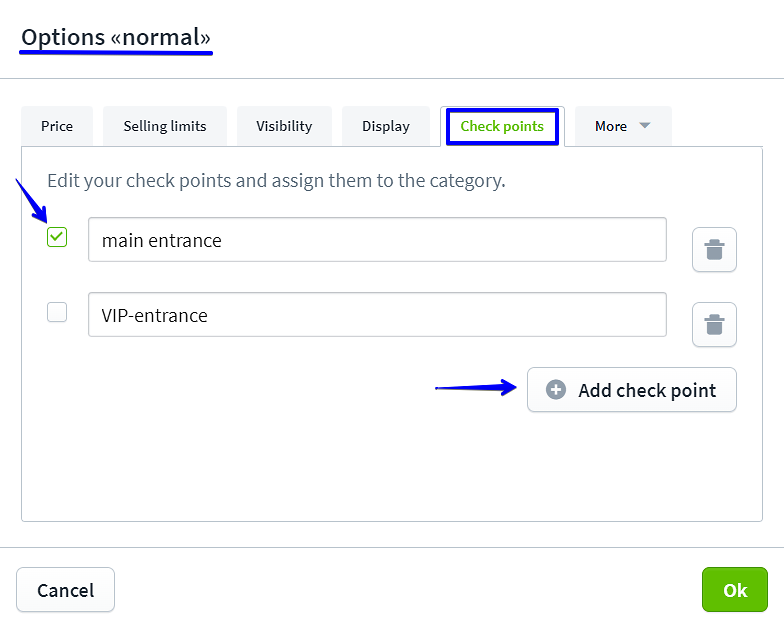The width and height of the screenshot is (784, 625).
Task: Switch to the Selling limits tab
Action: (x=165, y=126)
